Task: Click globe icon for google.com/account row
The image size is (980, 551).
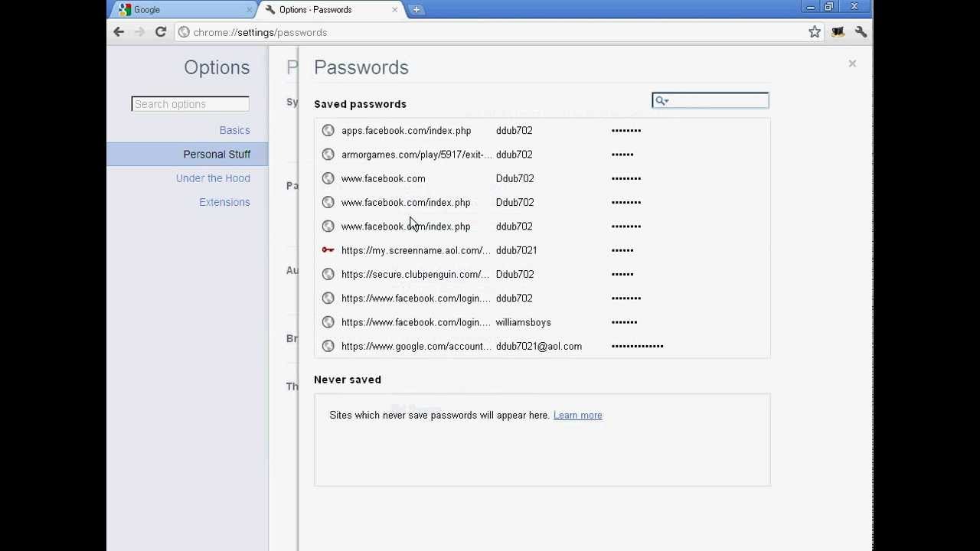Action: click(328, 346)
